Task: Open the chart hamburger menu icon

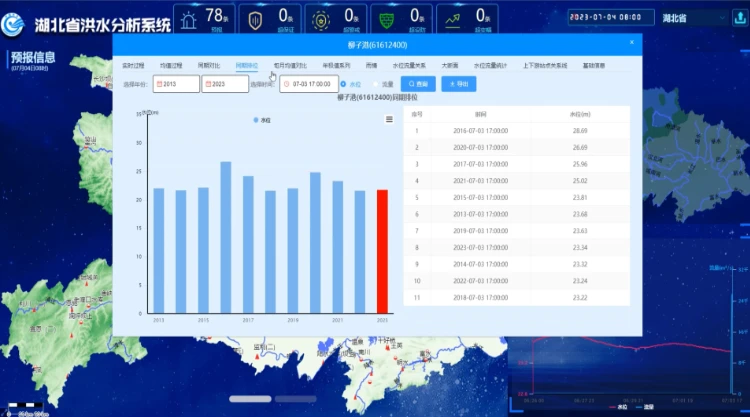Action: point(389,119)
